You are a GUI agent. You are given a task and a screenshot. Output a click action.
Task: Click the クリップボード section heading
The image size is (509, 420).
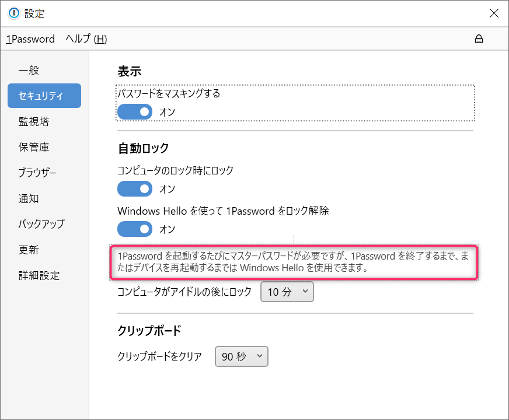149,331
